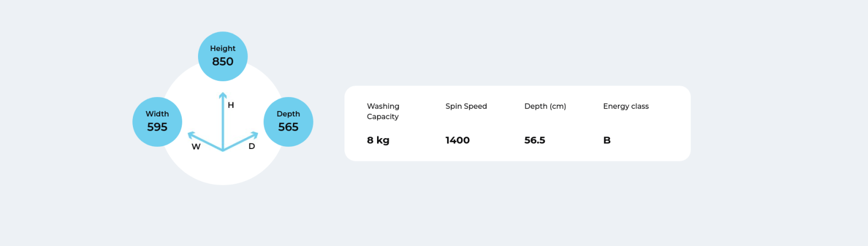The width and height of the screenshot is (868, 246).
Task: Click the letter D axis label
Action: coord(252,146)
